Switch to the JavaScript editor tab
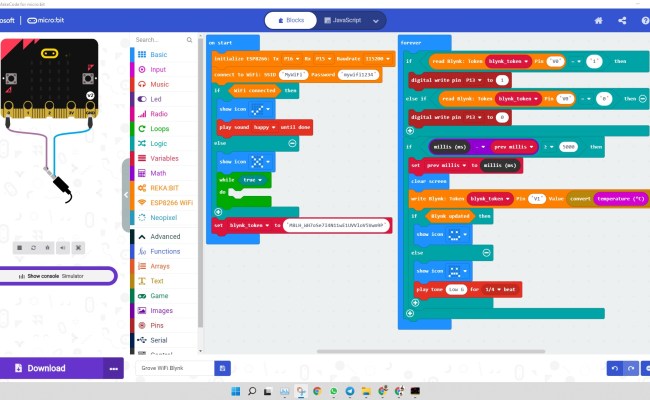 click(x=342, y=20)
